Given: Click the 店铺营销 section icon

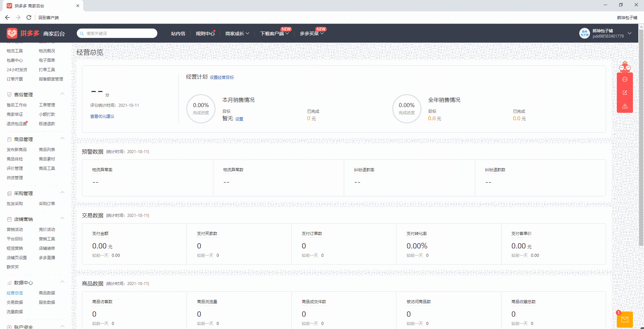Looking at the screenshot, I should click(x=9, y=219).
